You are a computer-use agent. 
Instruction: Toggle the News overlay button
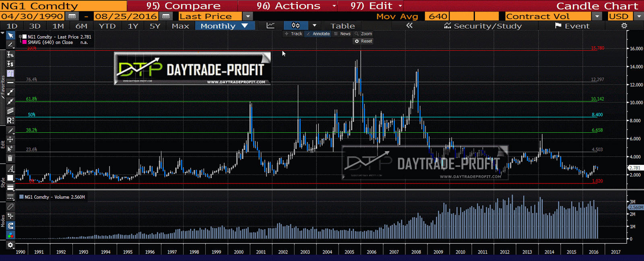[x=342, y=34]
